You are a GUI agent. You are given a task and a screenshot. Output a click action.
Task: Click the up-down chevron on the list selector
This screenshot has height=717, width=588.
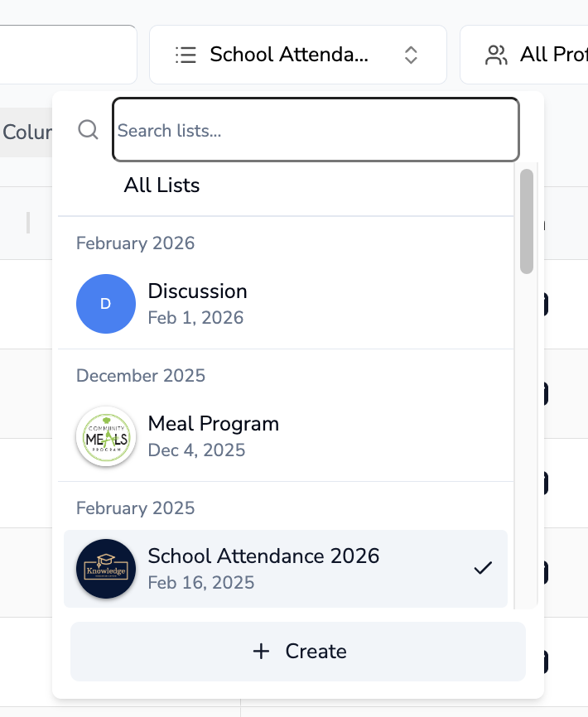[411, 55]
